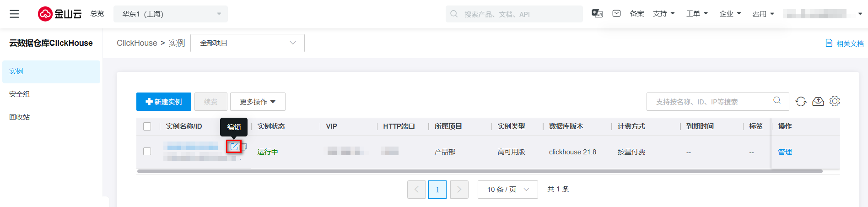Screen dimensions: 868x207
Task: Change page size from 10 条/页
Action: (x=508, y=190)
